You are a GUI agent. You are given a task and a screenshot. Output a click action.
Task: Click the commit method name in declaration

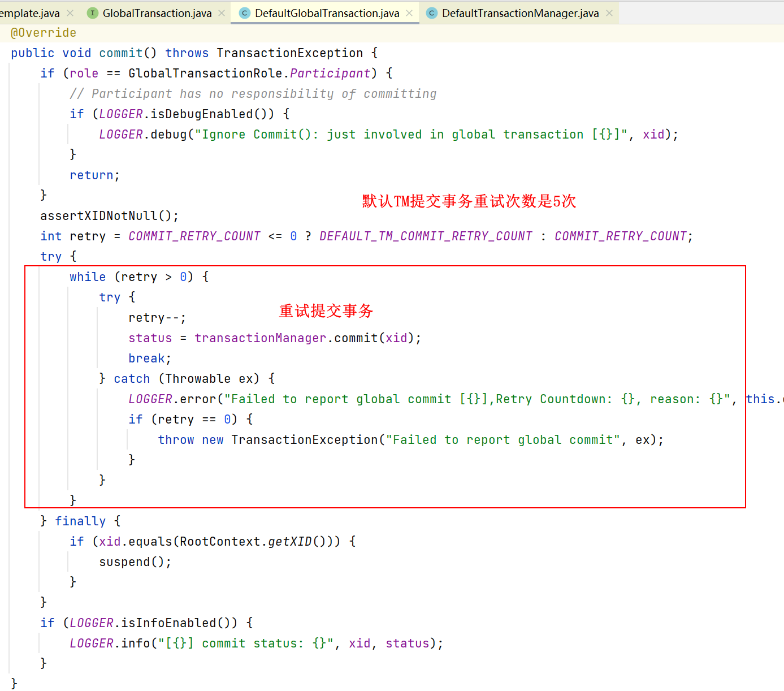121,53
